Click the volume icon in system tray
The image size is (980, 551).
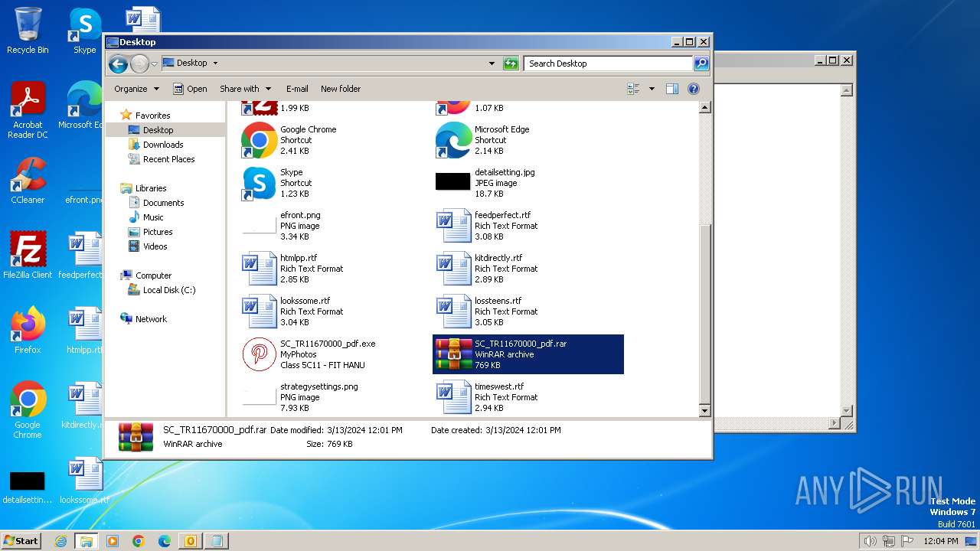click(x=870, y=541)
